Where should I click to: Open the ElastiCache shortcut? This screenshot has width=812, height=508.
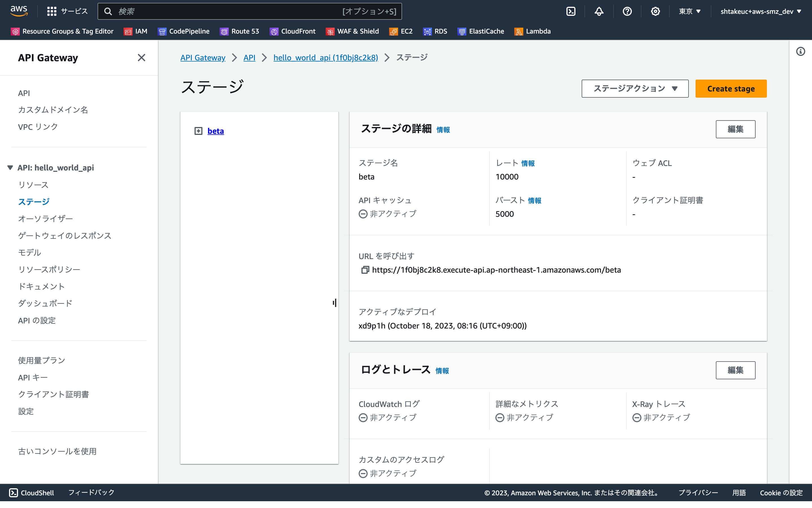(x=481, y=31)
